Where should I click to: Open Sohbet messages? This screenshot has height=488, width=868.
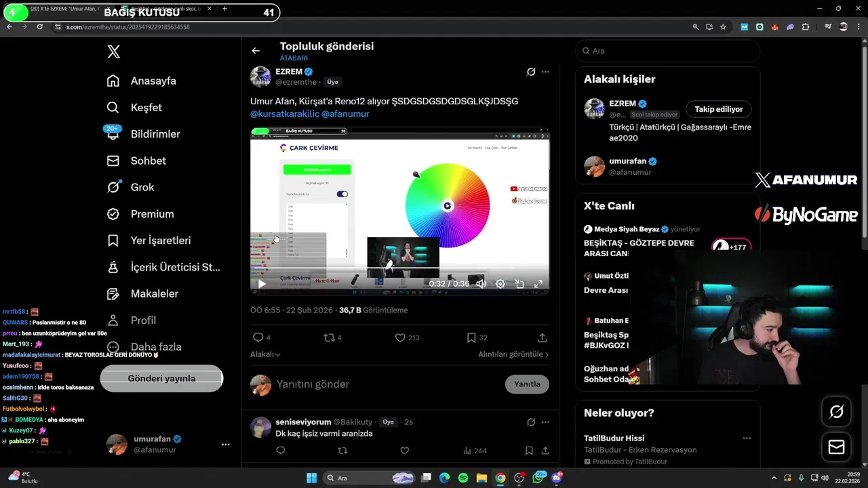[x=136, y=161]
